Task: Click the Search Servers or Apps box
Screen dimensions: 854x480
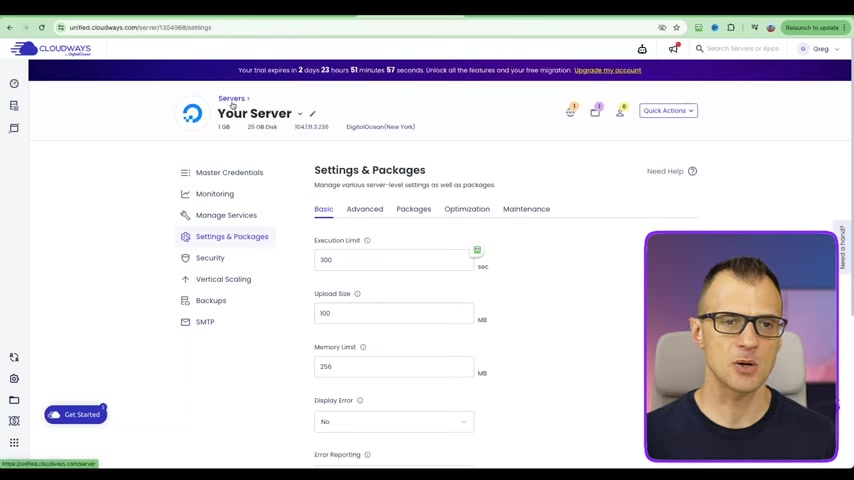Action: point(742,48)
